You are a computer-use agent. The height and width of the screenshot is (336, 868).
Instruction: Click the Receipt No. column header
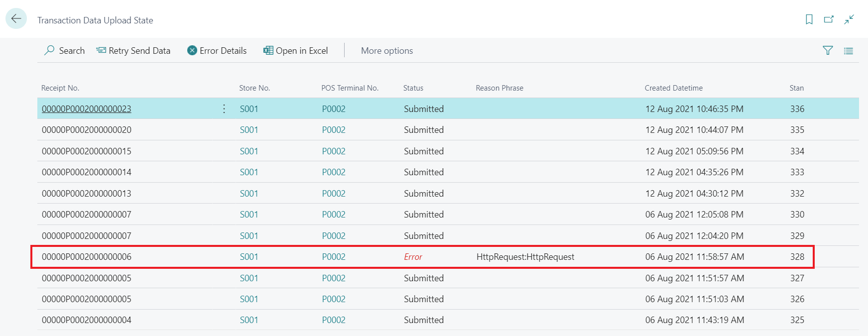click(x=60, y=88)
